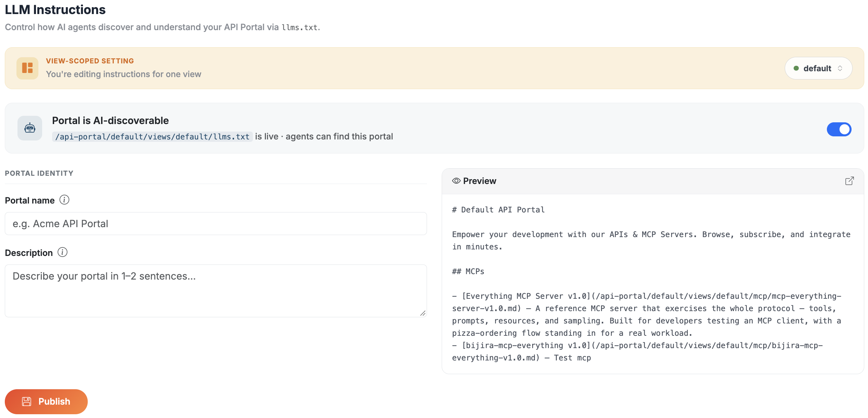
Task: Click the view-scoped layout icon
Action: 27,68
